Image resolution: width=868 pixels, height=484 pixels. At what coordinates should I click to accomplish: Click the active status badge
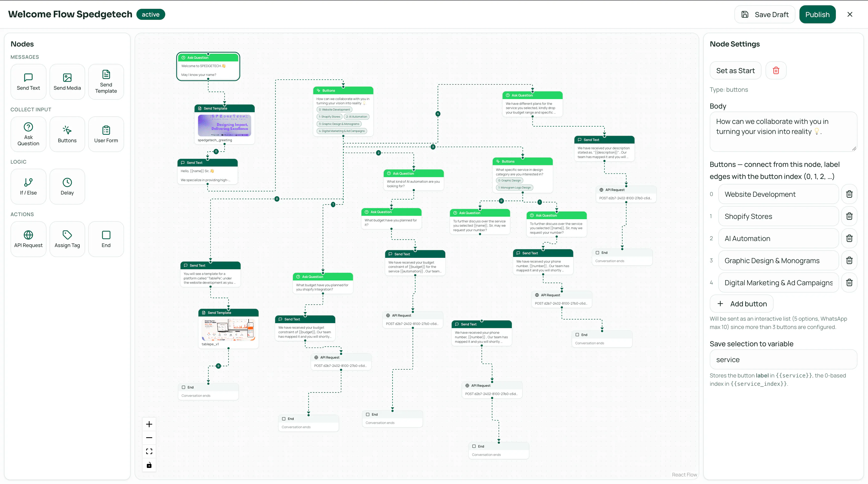(x=151, y=15)
